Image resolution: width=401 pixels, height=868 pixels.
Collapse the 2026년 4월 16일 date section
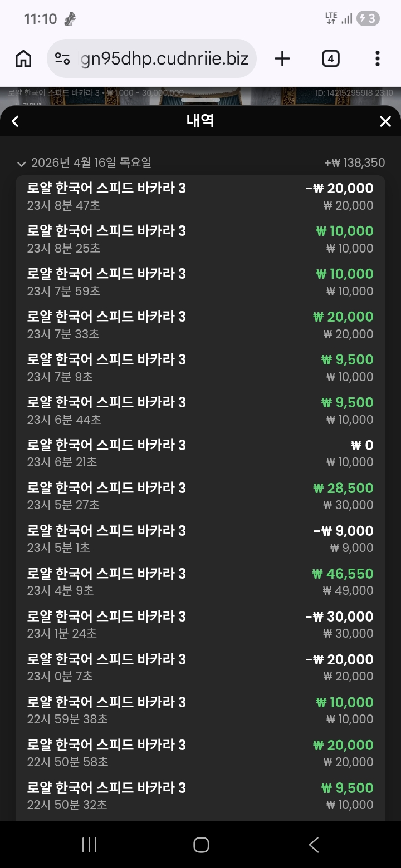click(x=22, y=163)
